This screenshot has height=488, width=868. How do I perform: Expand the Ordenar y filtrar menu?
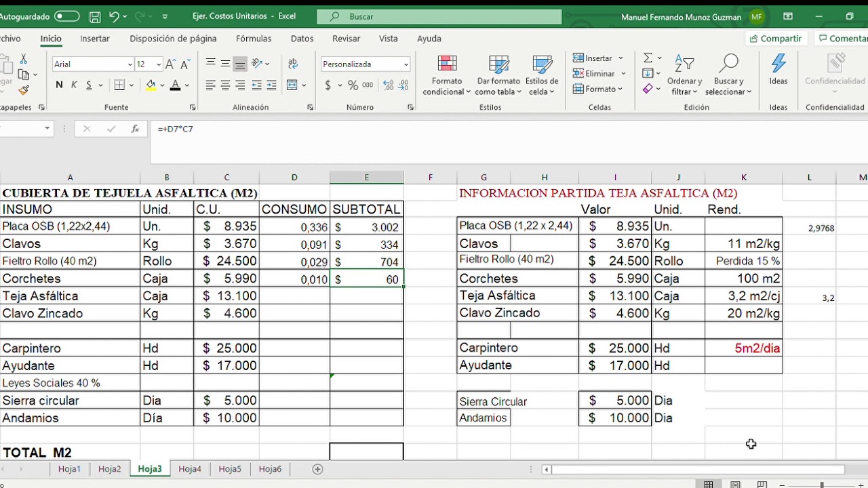tap(684, 75)
